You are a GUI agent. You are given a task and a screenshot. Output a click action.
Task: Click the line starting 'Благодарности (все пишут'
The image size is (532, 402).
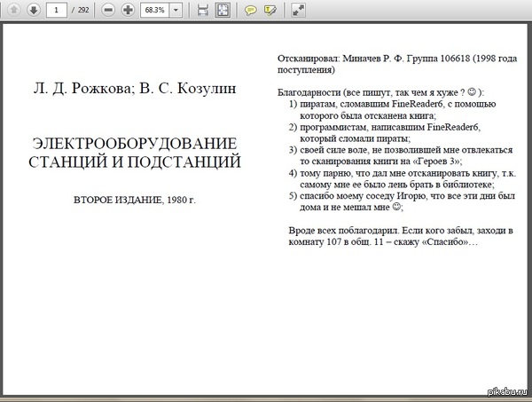point(381,92)
